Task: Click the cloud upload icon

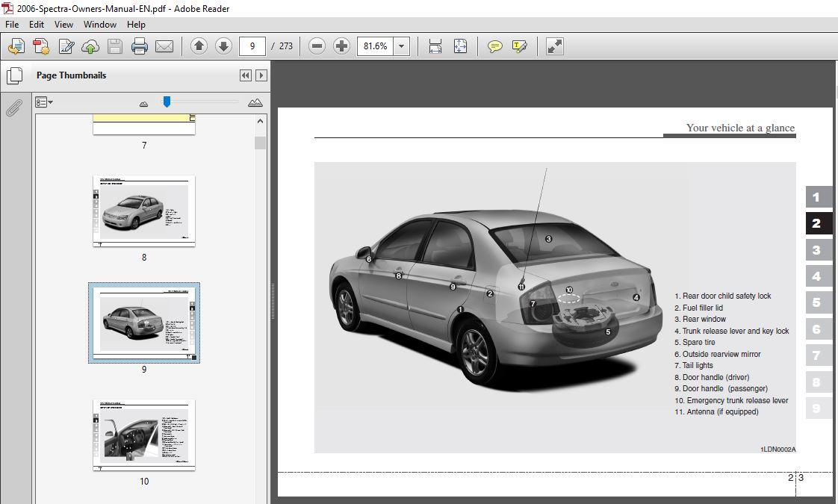Action: 90,46
